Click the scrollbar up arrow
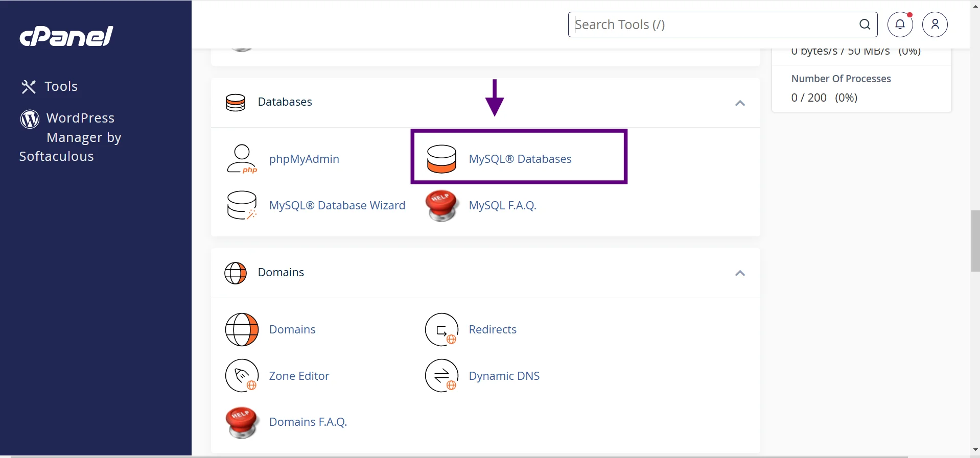The image size is (980, 458). 975,6
